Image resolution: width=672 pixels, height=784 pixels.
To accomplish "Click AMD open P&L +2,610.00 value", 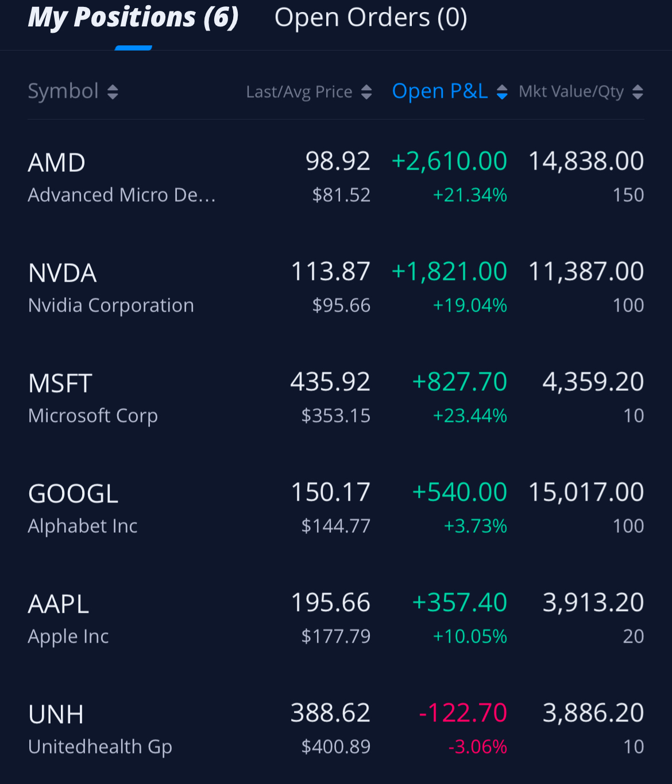I will [449, 162].
